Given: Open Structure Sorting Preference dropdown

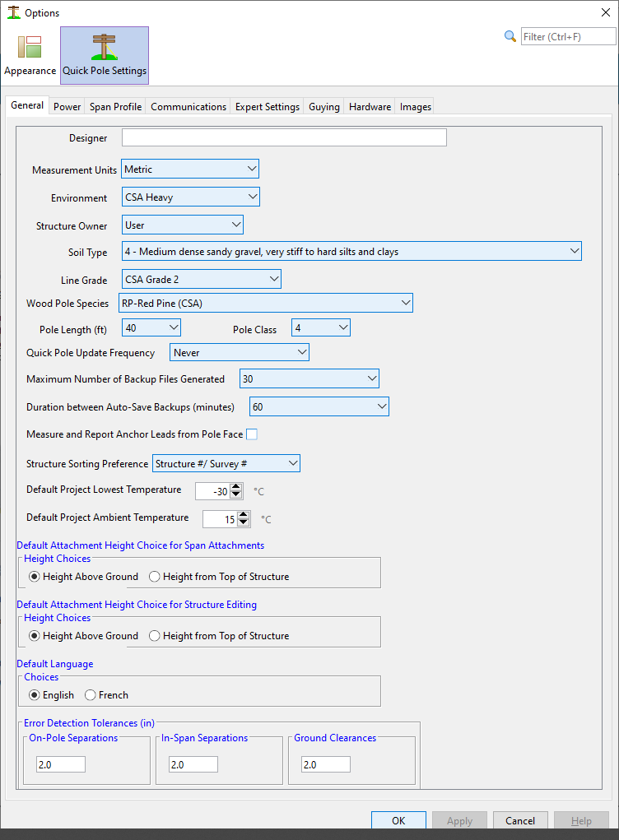Looking at the screenshot, I should pyautogui.click(x=226, y=463).
